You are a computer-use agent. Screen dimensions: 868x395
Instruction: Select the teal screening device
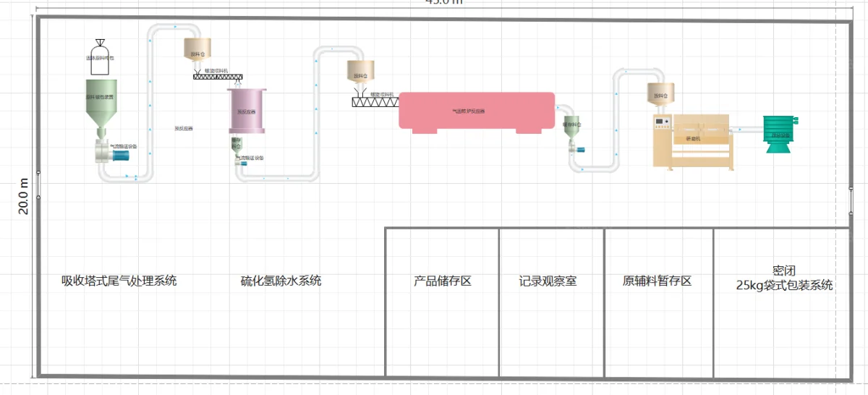click(x=782, y=134)
